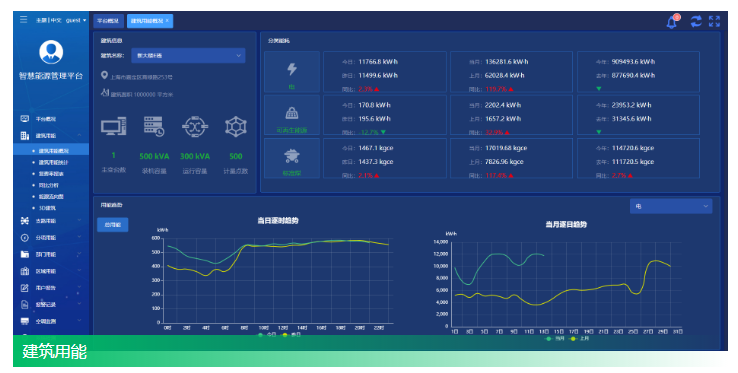The width and height of the screenshot is (738, 373).
Task: Open the building name dropdown
Action: [x=188, y=56]
